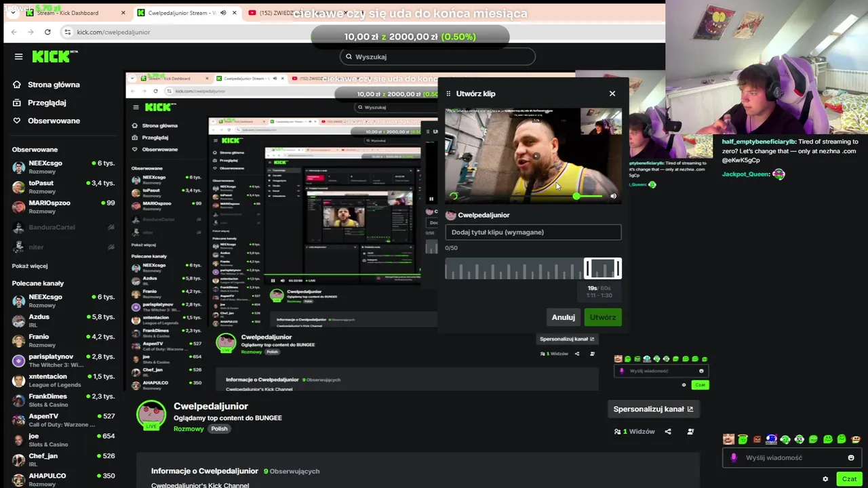Image resolution: width=868 pixels, height=488 pixels.
Task: Mute the clip preview speaker icon
Action: tap(613, 196)
